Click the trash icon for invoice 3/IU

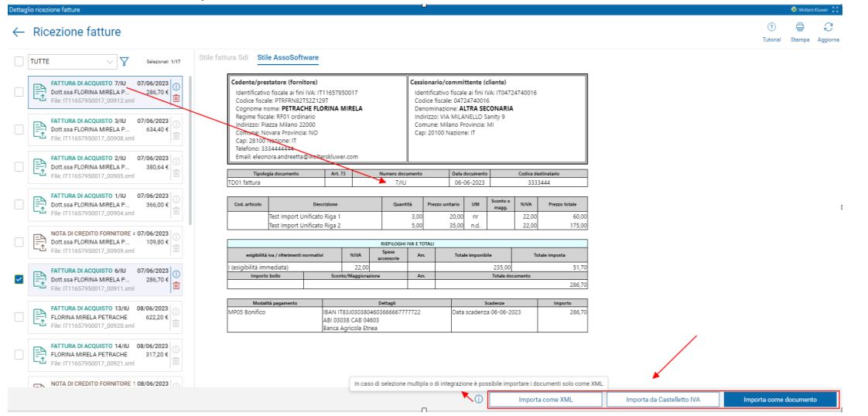pyautogui.click(x=176, y=136)
